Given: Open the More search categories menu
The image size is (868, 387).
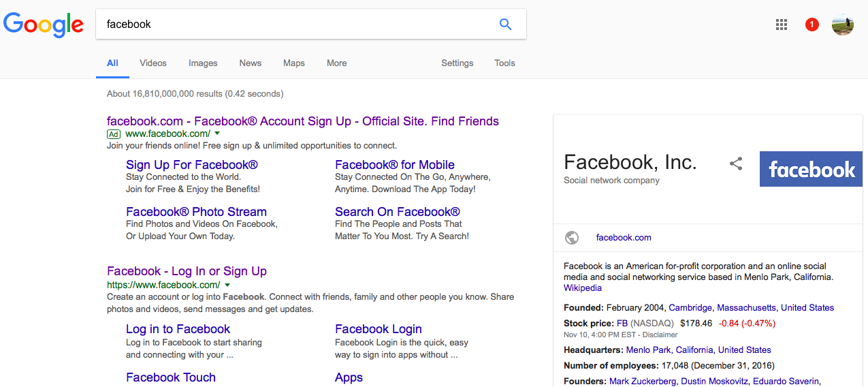Looking at the screenshot, I should click(x=336, y=63).
